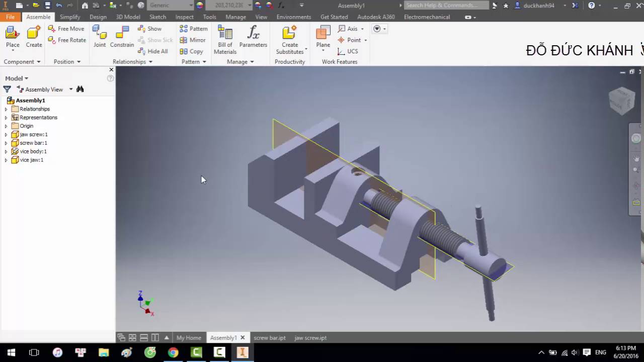Switch to screw bar.ipt document tab
644x362 pixels.
click(x=270, y=338)
